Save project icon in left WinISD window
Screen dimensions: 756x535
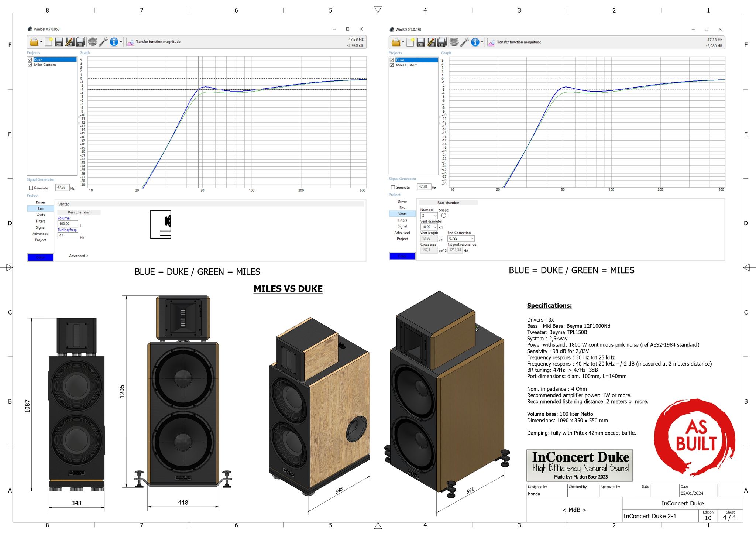coord(59,42)
